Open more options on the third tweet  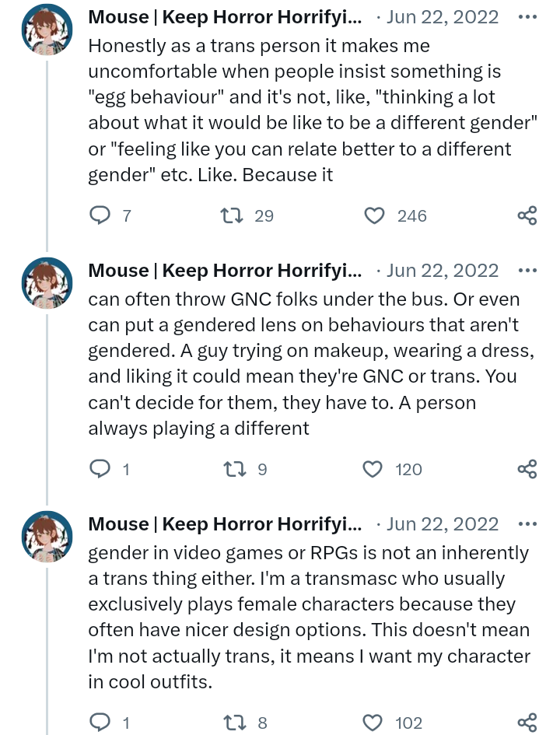527,524
